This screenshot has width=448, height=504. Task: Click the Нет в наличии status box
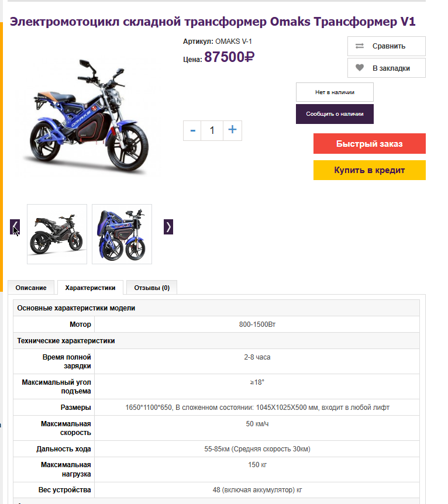tap(335, 92)
